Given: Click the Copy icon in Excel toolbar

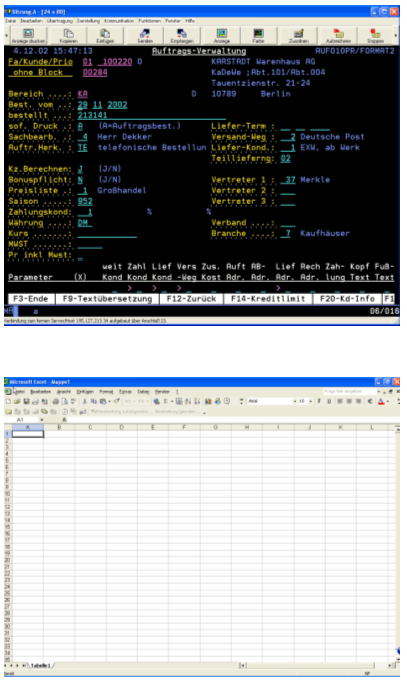Looking at the screenshot, I should (93, 401).
